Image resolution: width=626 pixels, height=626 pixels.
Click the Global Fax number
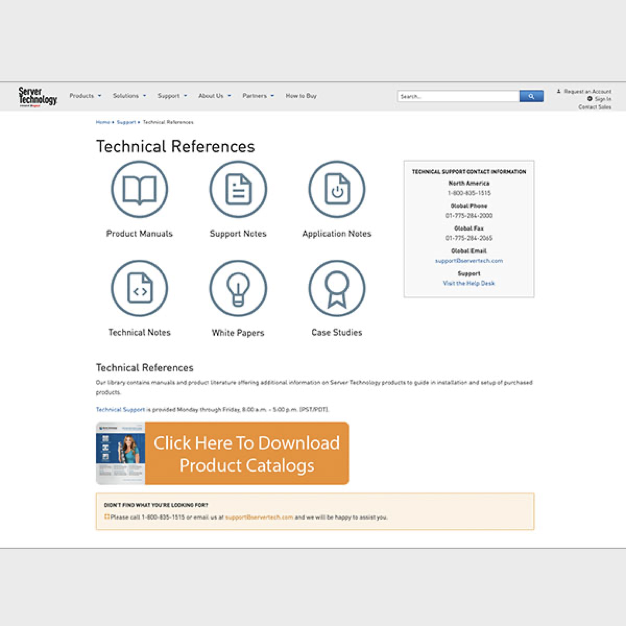[469, 238]
